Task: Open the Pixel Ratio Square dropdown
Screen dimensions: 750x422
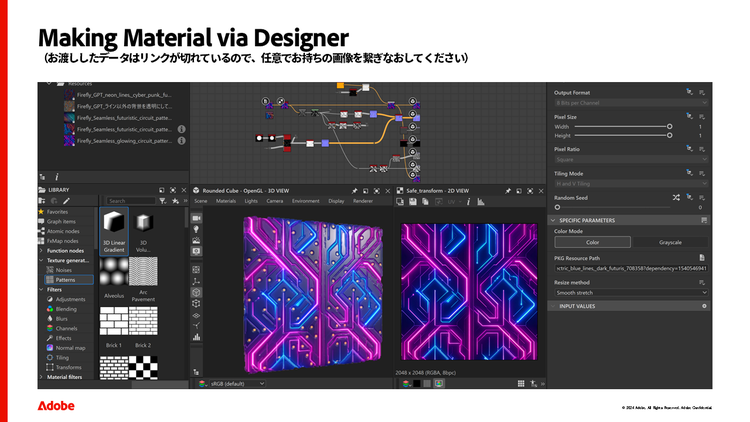Action: pyautogui.click(x=631, y=159)
